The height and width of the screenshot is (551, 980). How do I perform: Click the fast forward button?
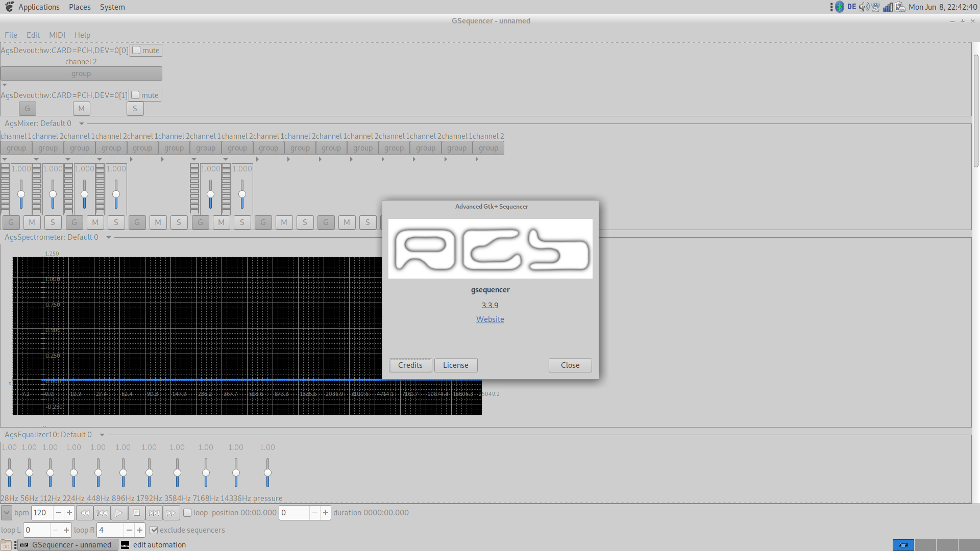(x=171, y=513)
